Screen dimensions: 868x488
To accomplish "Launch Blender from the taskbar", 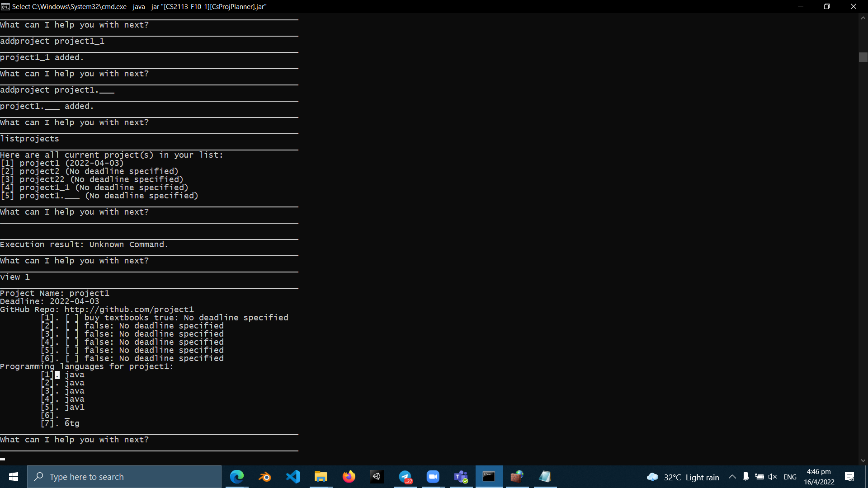I will point(265,477).
